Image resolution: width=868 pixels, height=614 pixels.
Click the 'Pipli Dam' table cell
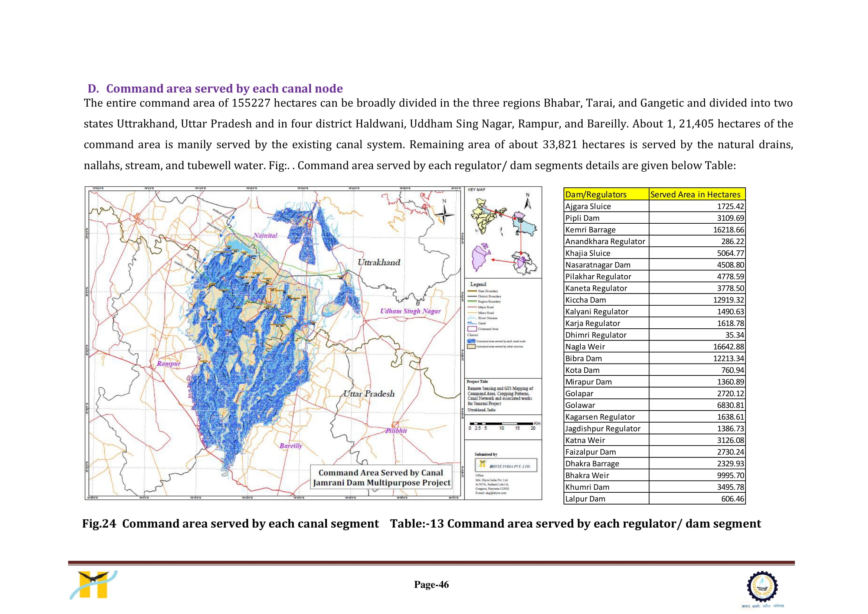(606, 218)
